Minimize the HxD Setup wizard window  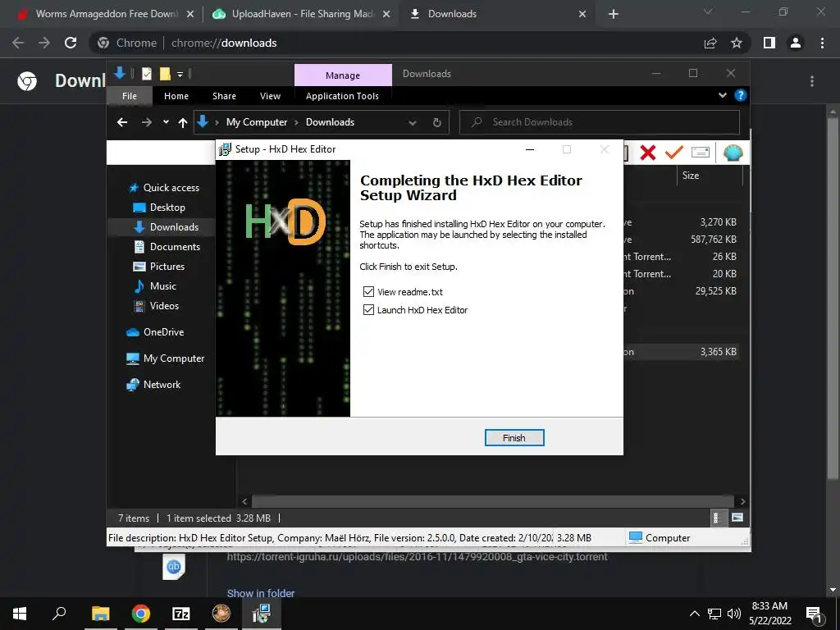coord(530,149)
